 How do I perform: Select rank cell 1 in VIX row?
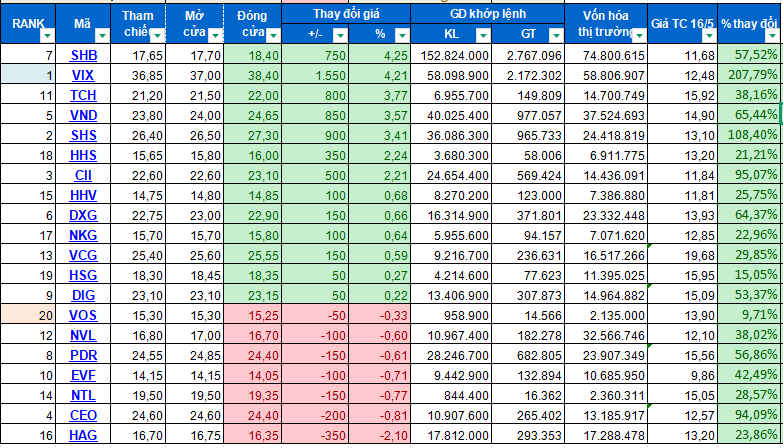coord(28,75)
